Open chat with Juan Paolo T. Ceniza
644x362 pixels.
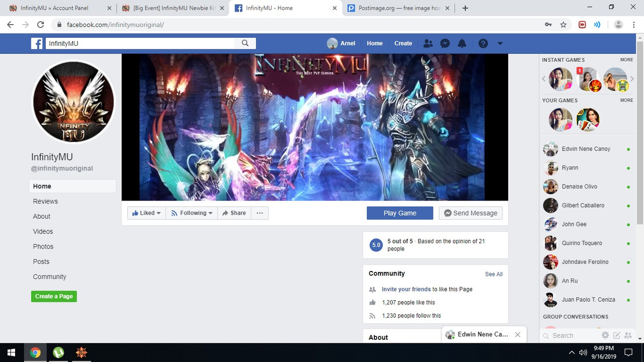(x=587, y=300)
